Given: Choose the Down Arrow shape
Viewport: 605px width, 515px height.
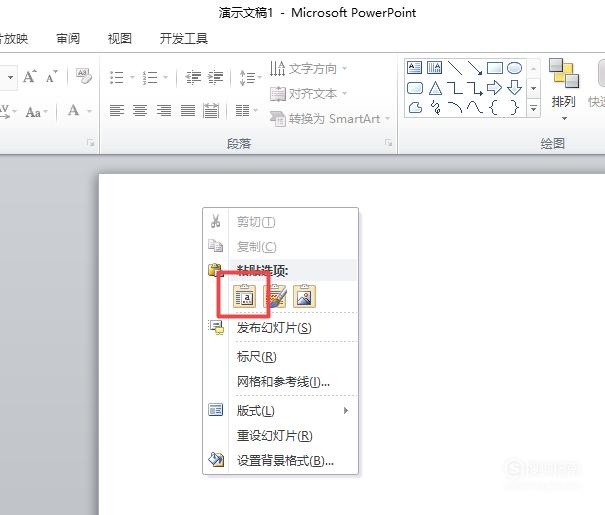Looking at the screenshot, I should coord(514,88).
